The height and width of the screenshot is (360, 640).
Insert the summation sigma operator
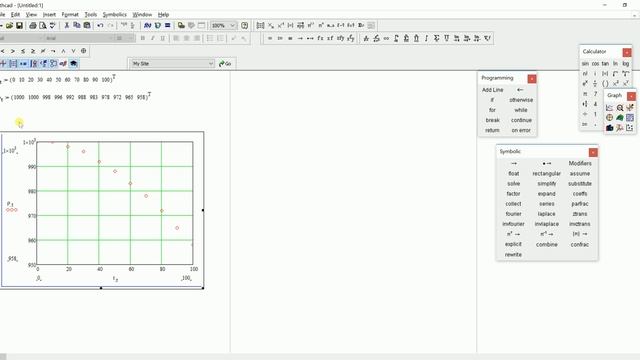[437, 38]
